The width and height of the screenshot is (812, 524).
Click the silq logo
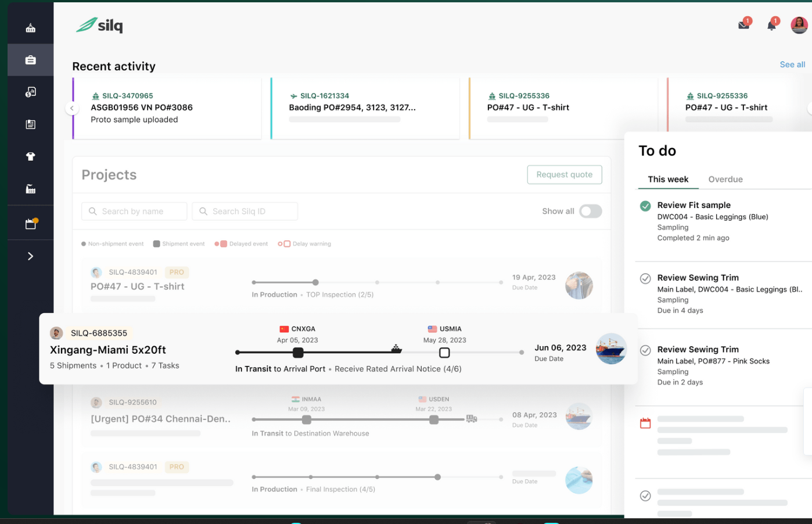click(99, 25)
